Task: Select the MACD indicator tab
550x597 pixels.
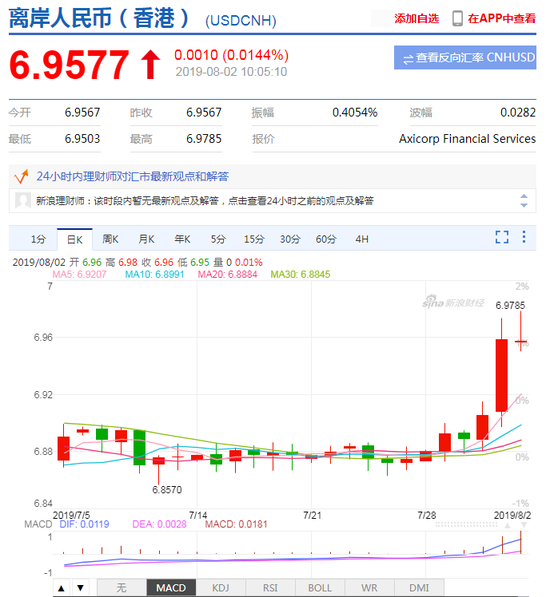Action: pos(171,588)
